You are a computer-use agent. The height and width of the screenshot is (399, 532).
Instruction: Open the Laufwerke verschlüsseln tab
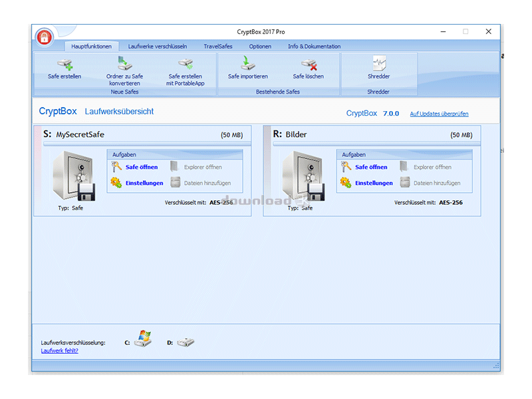pos(158,47)
